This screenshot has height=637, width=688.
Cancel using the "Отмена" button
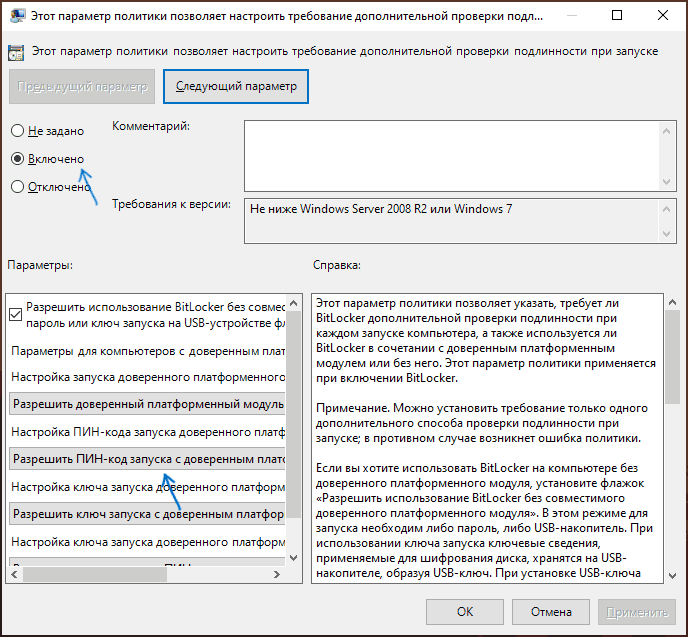[551, 612]
